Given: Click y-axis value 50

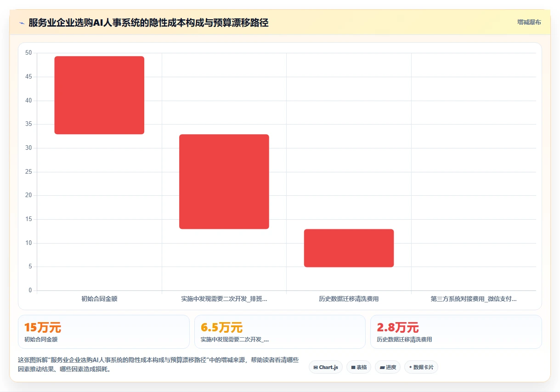Looking at the screenshot, I should (x=28, y=53).
